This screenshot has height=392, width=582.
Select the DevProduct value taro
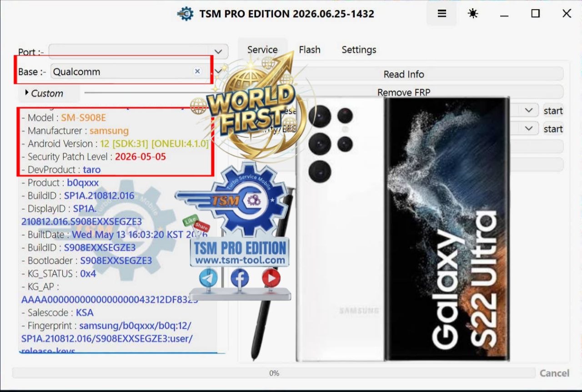[92, 170]
